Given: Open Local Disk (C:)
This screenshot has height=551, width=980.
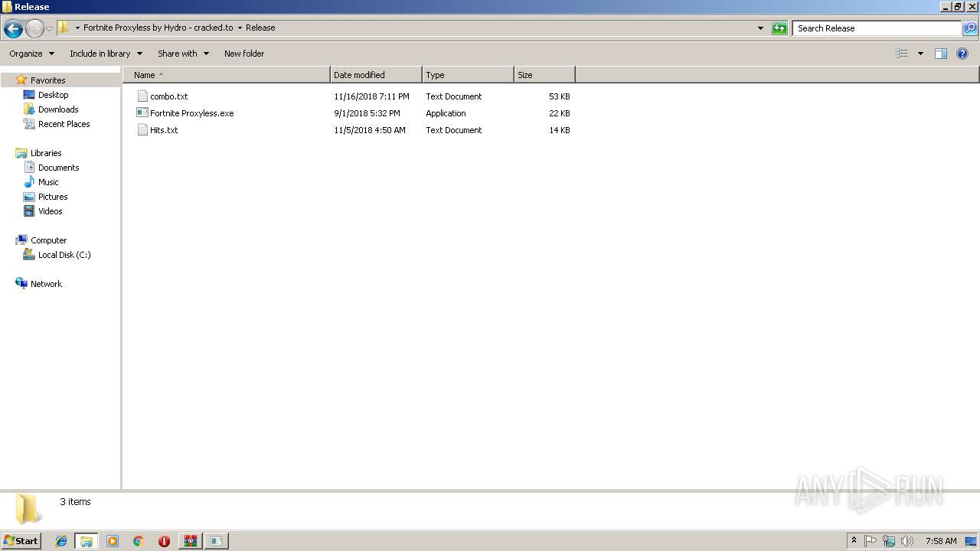Looking at the screenshot, I should tap(64, 255).
